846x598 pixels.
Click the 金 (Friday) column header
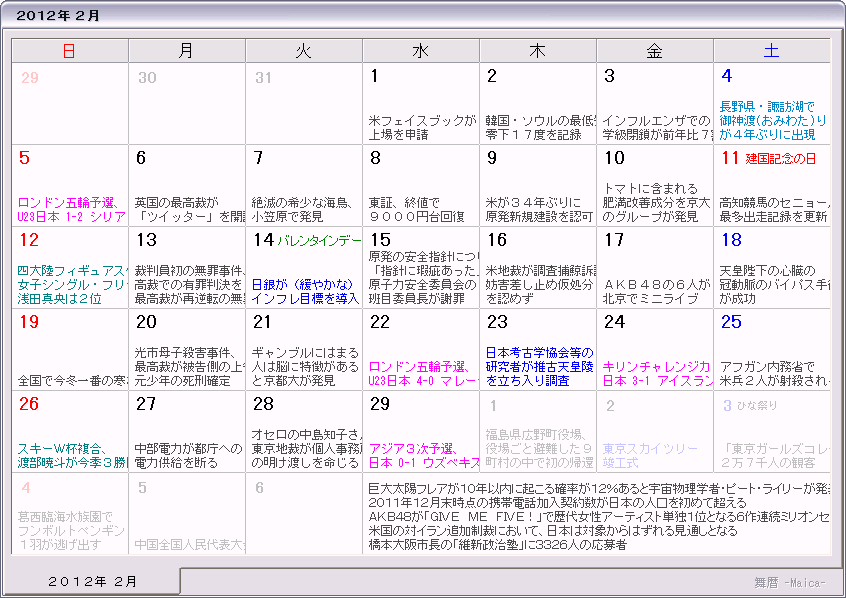tap(655, 51)
